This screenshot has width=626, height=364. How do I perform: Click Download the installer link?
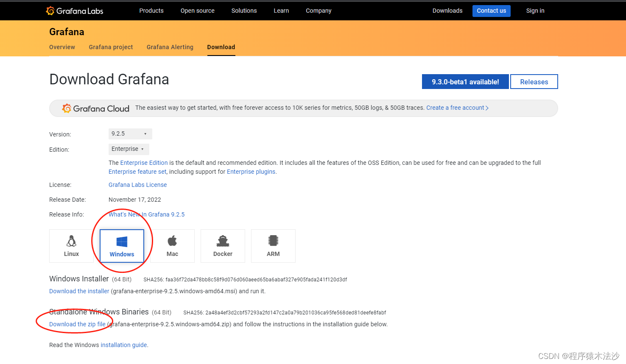tap(79, 291)
